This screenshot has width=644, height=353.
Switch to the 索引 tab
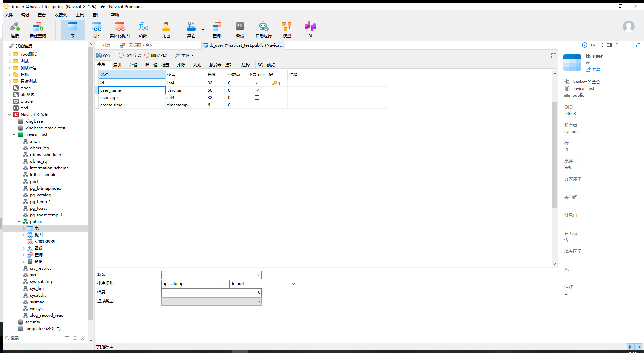click(x=117, y=65)
